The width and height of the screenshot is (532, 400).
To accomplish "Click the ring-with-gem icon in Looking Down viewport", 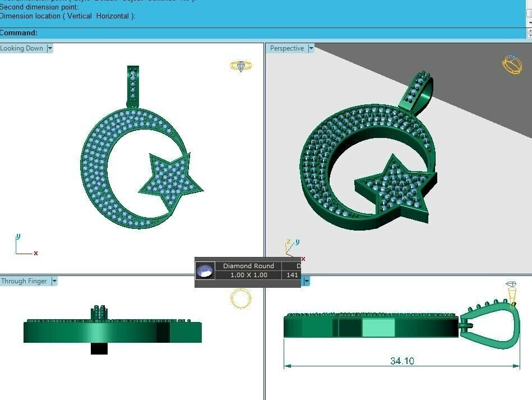I will coord(241,66).
